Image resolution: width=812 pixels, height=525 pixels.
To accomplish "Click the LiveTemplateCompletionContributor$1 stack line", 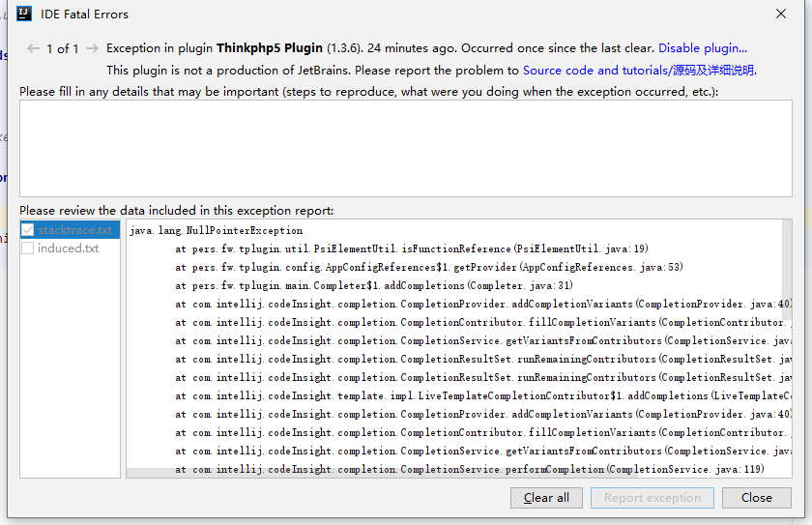I will (483, 396).
